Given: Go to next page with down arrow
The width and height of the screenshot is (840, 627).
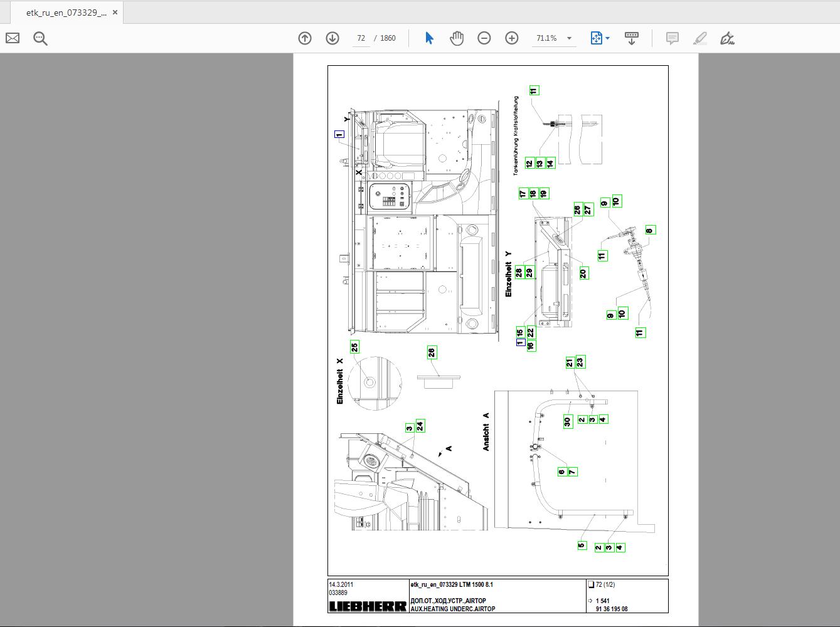Looking at the screenshot, I should click(332, 38).
